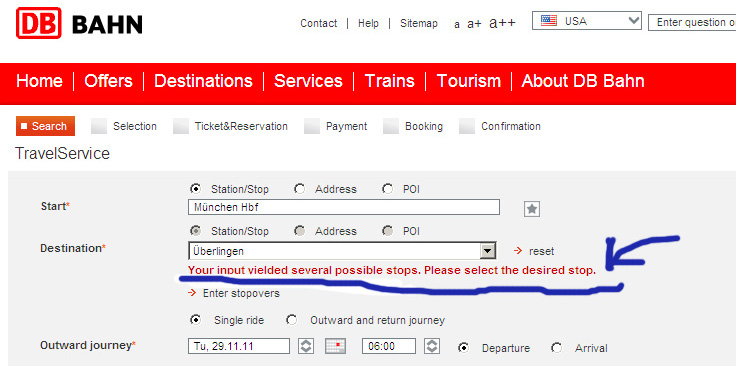Screen dimensions: 736x367
Task: Open the Tourism menu item
Action: point(468,81)
